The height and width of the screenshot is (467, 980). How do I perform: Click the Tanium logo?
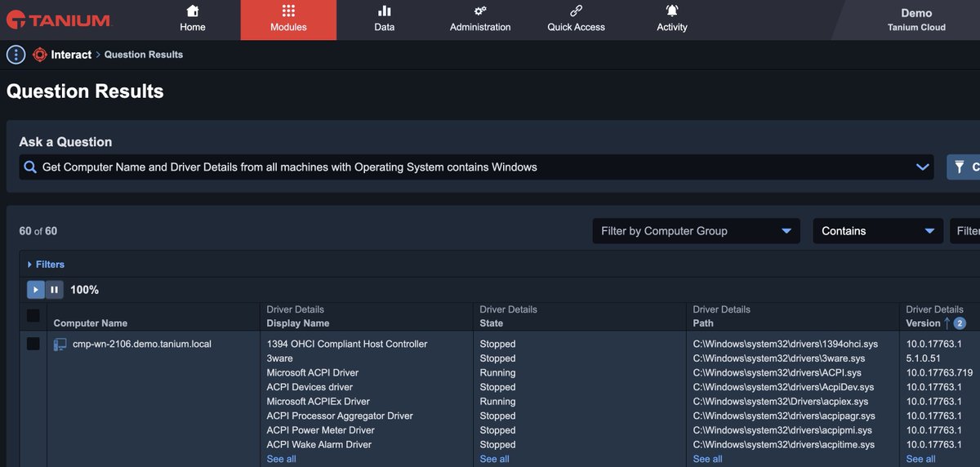point(58,20)
